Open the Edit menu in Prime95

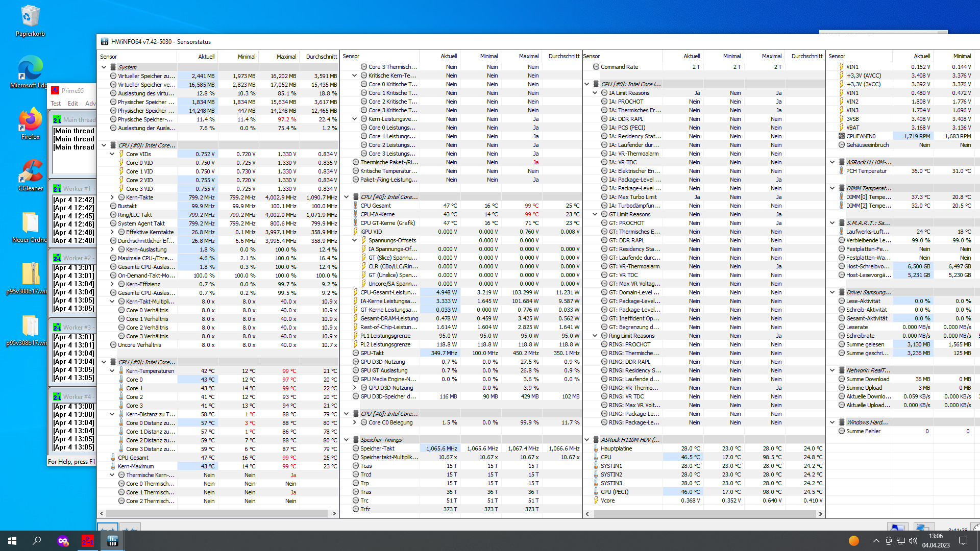tap(73, 104)
